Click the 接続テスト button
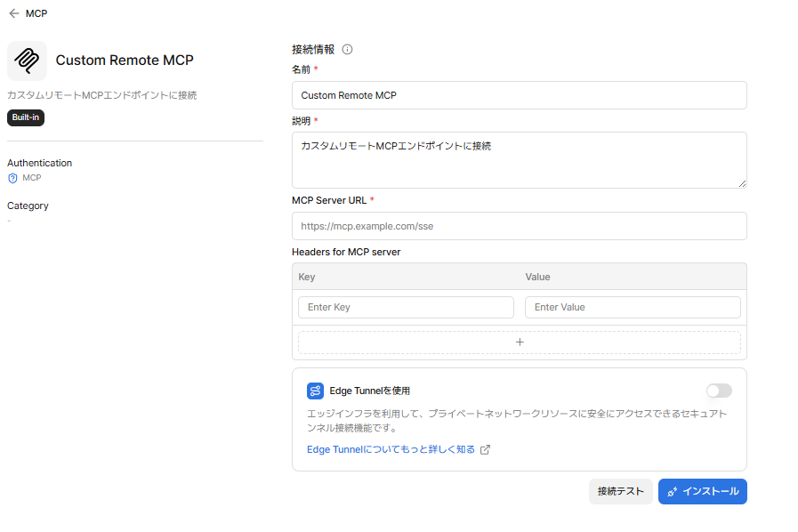The width and height of the screenshot is (798, 532). pyautogui.click(x=620, y=491)
